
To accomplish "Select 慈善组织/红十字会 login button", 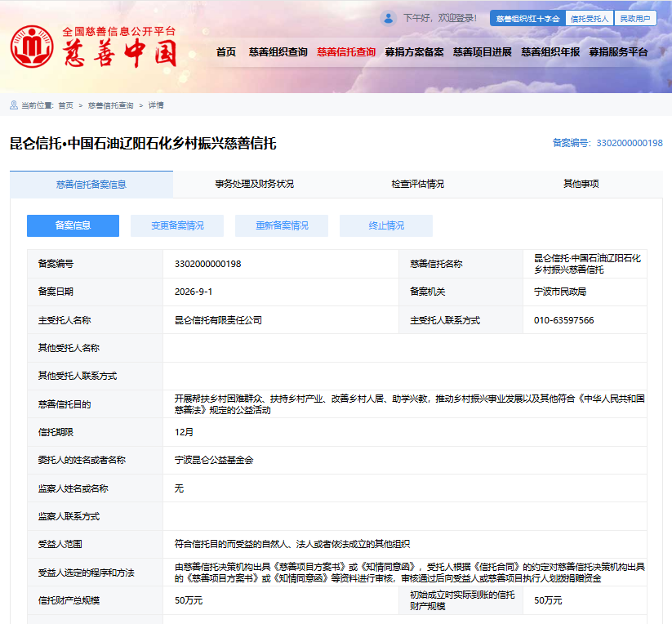I will [527, 19].
